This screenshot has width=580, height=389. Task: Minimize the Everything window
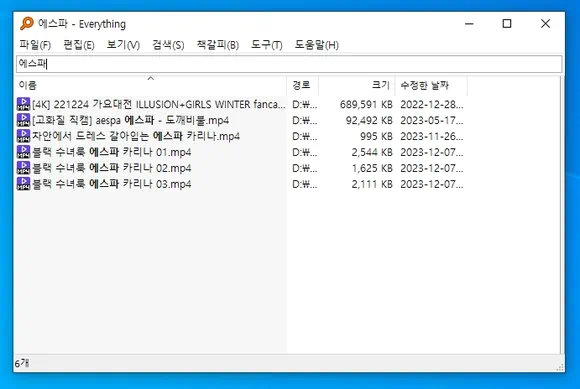coord(469,24)
